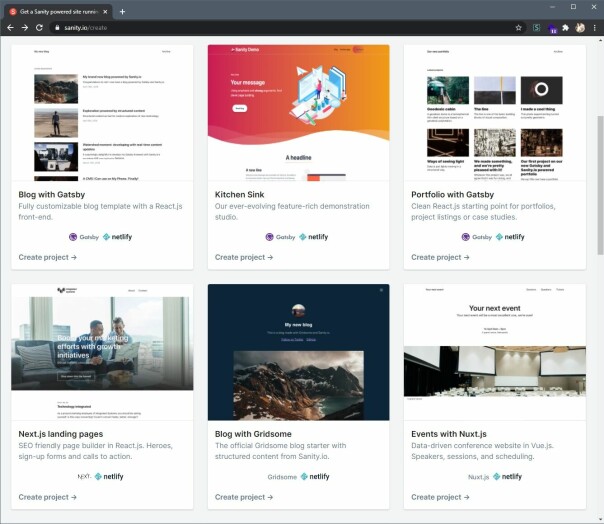The image size is (604, 524).
Task: Open the Next.js landing pages preview image
Action: tap(102, 353)
